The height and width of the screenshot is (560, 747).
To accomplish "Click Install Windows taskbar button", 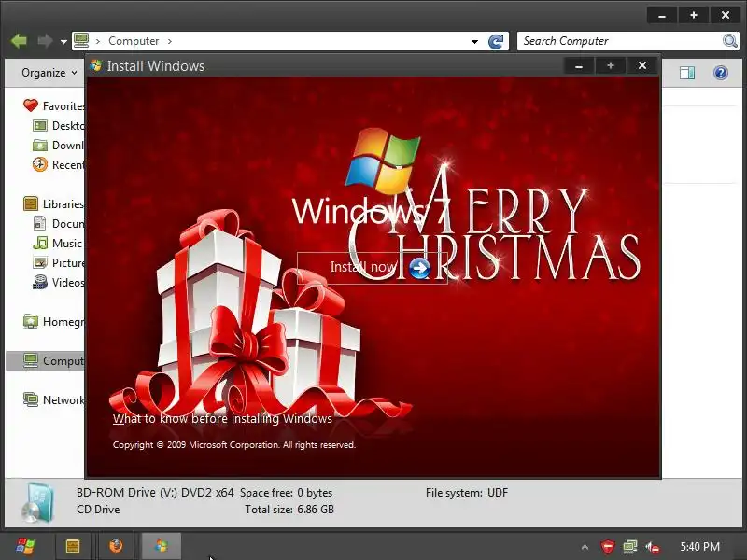I will click(x=162, y=546).
